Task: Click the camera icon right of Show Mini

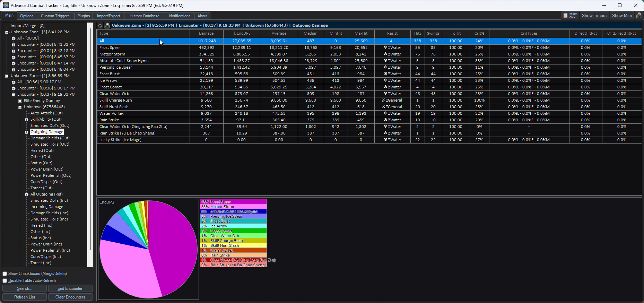Action: click(x=638, y=16)
